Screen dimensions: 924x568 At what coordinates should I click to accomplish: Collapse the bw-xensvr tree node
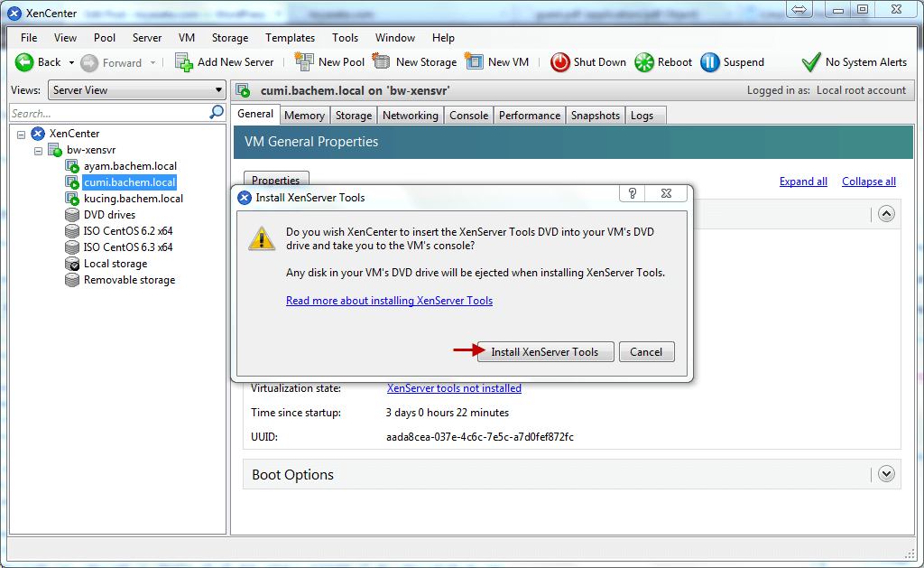coord(38,151)
